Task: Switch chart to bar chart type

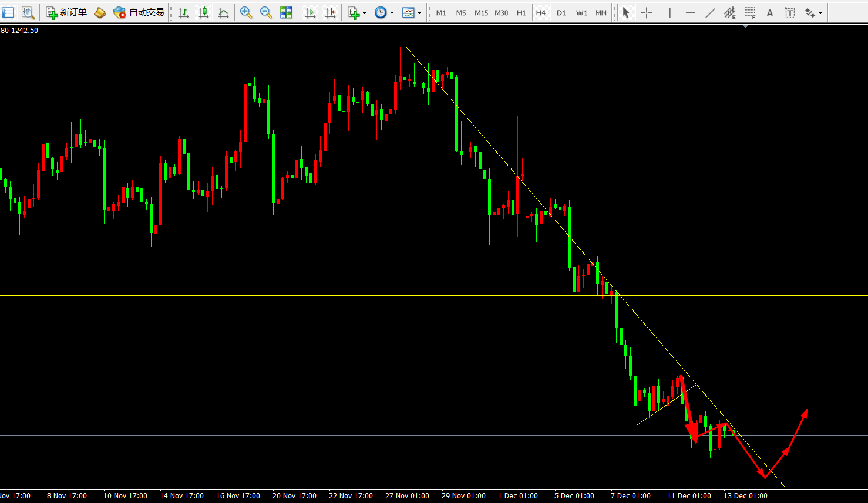Action: point(184,12)
